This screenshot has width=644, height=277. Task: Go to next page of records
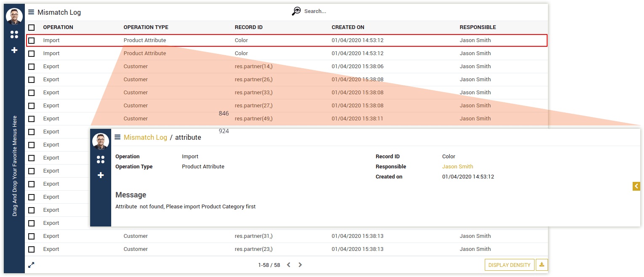tap(300, 265)
